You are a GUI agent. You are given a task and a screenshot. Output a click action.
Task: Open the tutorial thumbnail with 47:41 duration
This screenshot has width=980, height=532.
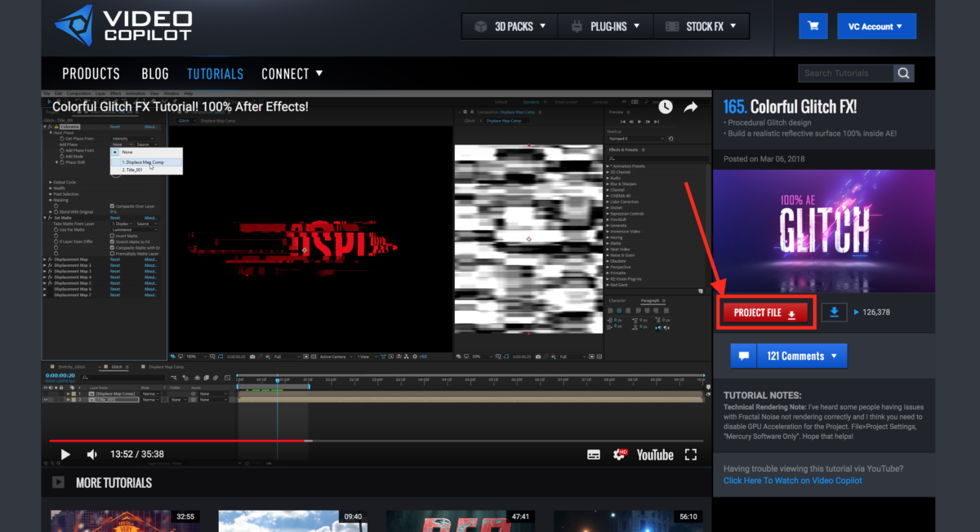click(462, 521)
